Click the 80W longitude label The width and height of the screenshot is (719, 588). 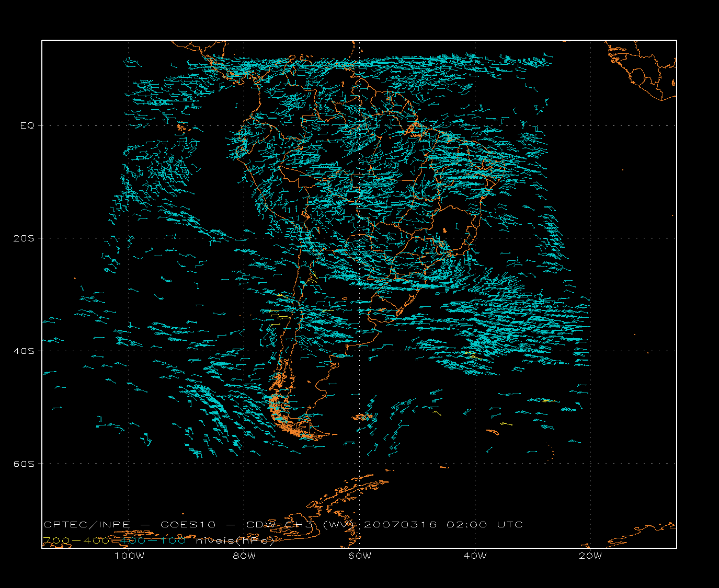coord(244,556)
